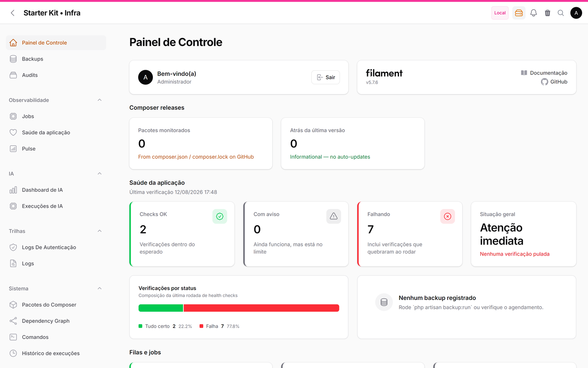Open the notifications bell icon

(x=533, y=13)
